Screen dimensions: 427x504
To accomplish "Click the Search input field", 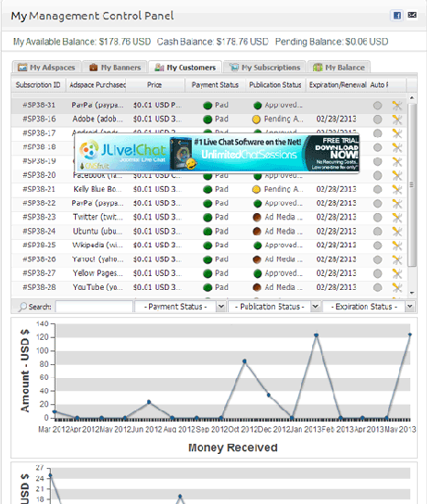I will click(94, 307).
